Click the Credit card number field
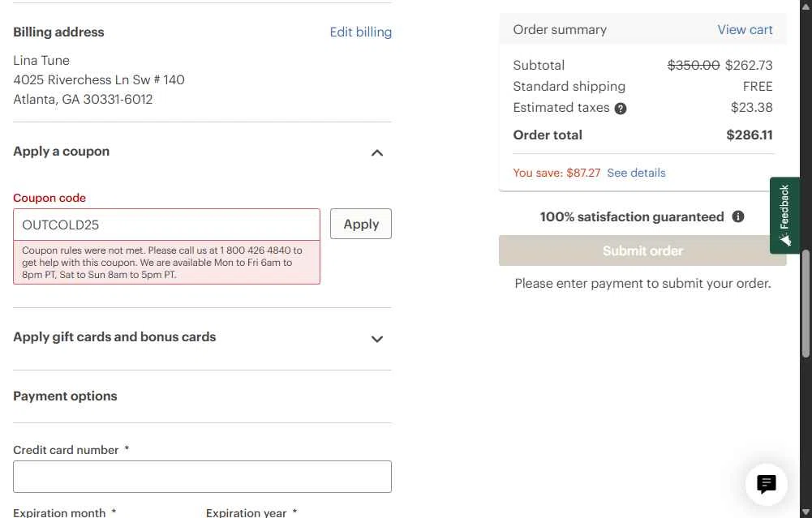Viewport: 812px width, 518px height. (x=202, y=477)
